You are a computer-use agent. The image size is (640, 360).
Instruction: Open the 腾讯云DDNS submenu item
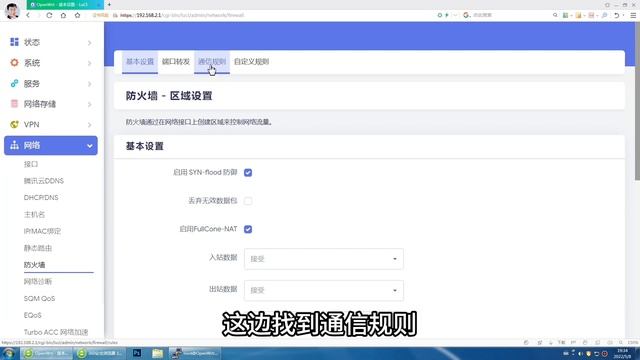click(x=44, y=181)
